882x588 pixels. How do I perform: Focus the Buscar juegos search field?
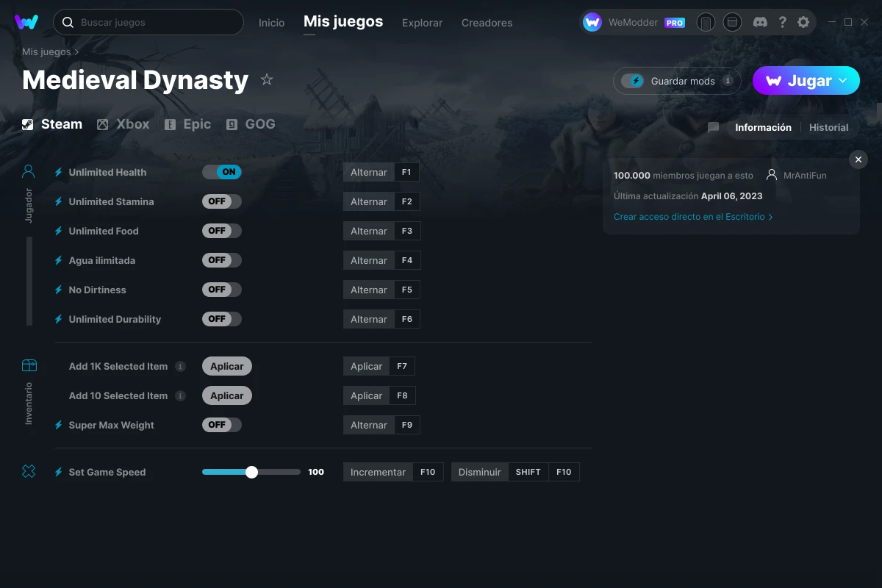pyautogui.click(x=148, y=22)
